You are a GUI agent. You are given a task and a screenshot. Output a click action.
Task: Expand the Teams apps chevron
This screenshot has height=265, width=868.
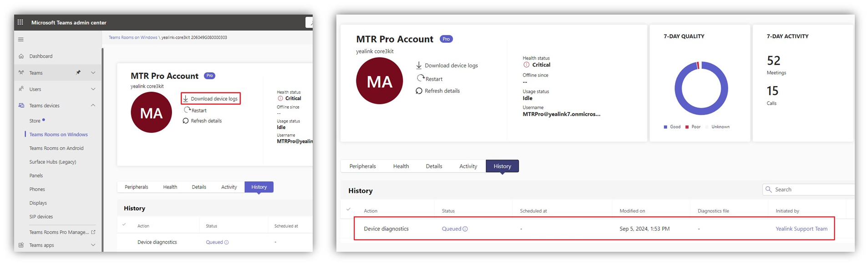[93, 245]
